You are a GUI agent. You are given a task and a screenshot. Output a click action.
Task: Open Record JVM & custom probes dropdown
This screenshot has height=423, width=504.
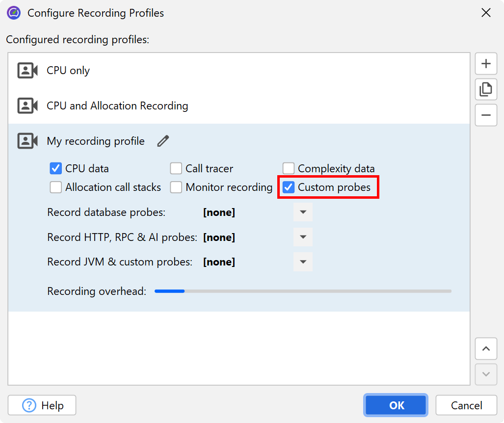[303, 262]
